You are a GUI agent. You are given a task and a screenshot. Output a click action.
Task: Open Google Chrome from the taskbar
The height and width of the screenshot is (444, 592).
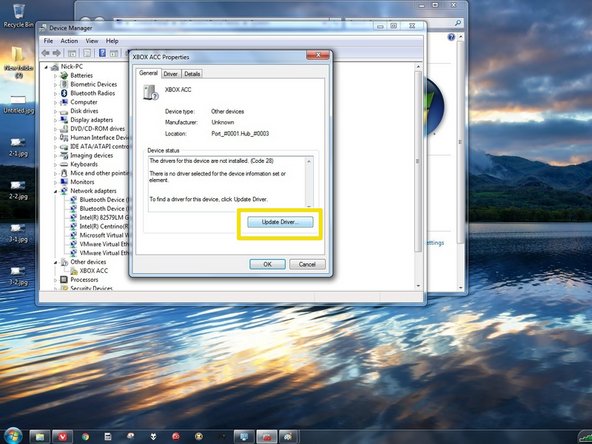86,437
